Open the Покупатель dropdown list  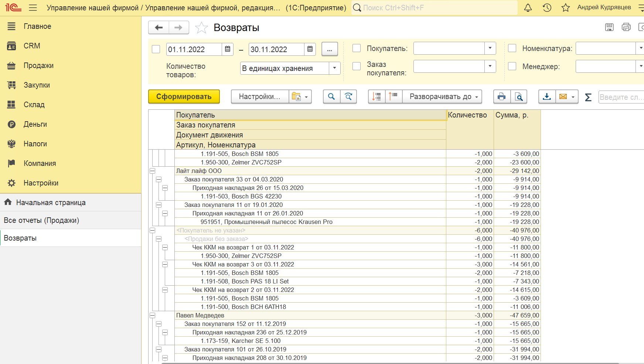coord(490,48)
